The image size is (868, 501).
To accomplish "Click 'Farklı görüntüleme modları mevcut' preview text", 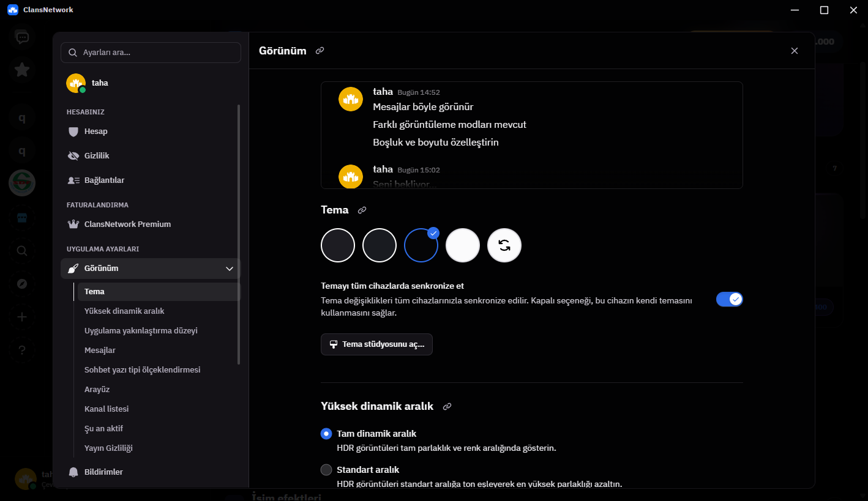I will click(449, 125).
